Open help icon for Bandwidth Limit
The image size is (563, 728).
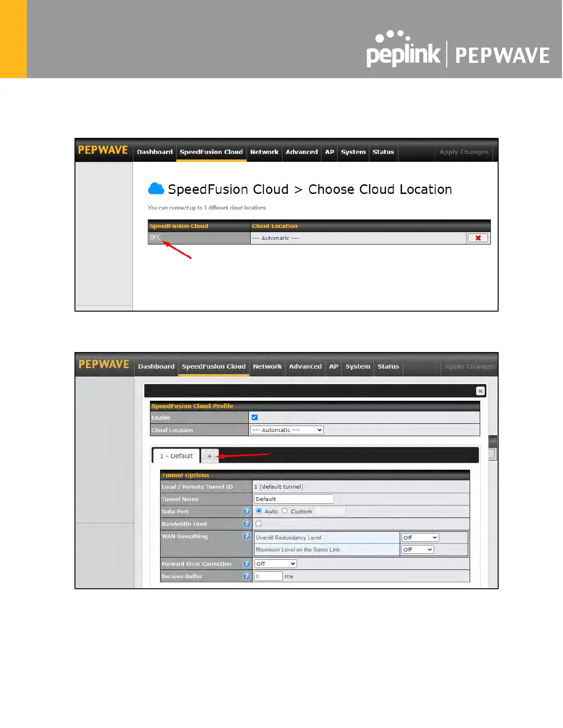click(x=247, y=523)
